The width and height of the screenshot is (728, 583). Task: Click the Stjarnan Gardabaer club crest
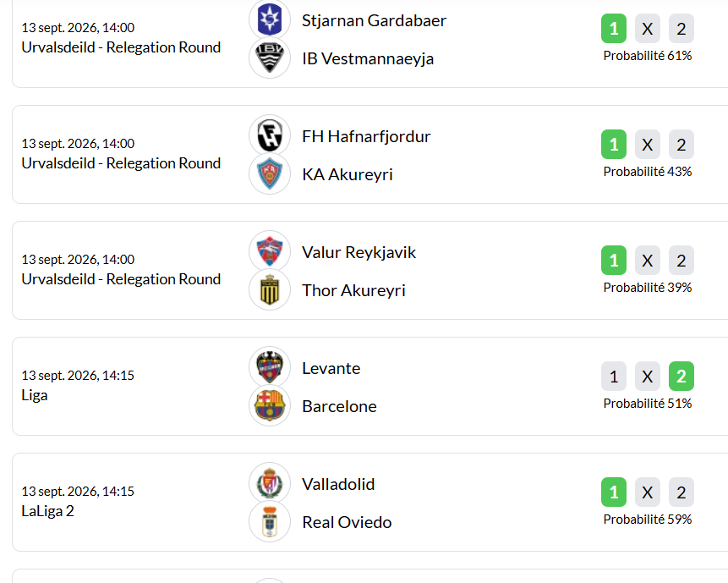click(x=269, y=19)
